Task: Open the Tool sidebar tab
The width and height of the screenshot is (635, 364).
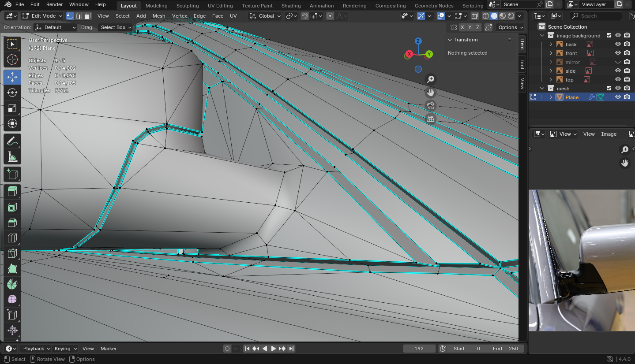Action: coord(522,64)
